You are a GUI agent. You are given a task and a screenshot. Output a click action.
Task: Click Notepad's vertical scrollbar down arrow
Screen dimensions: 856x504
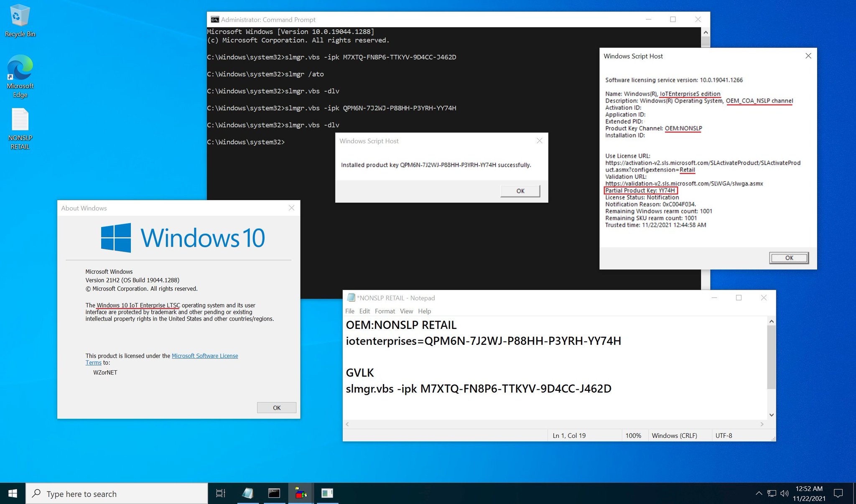[772, 415]
